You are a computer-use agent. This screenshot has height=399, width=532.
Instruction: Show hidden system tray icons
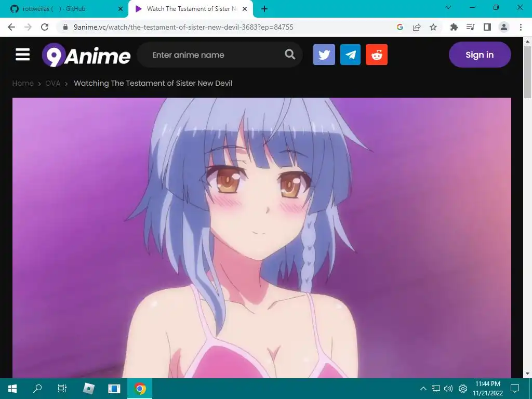[x=423, y=389]
